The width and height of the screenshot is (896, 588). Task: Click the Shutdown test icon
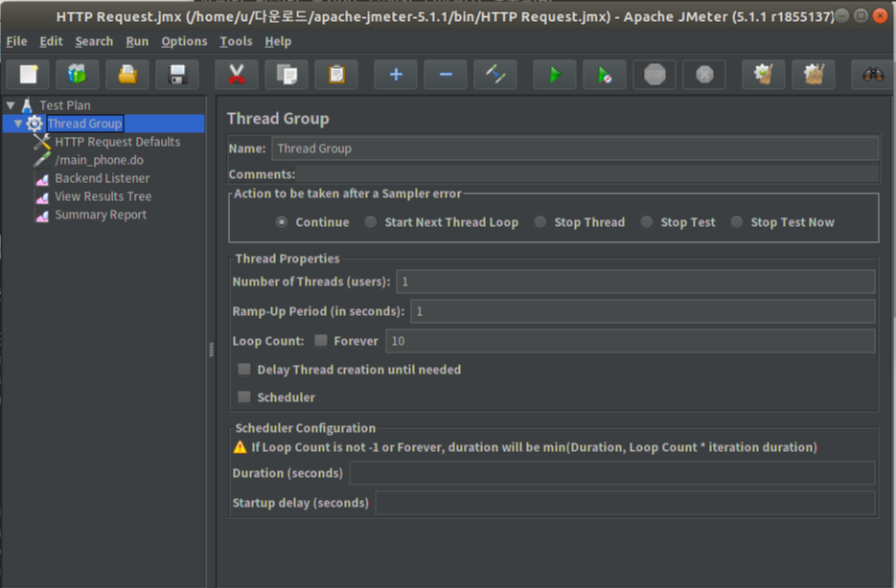coord(704,75)
